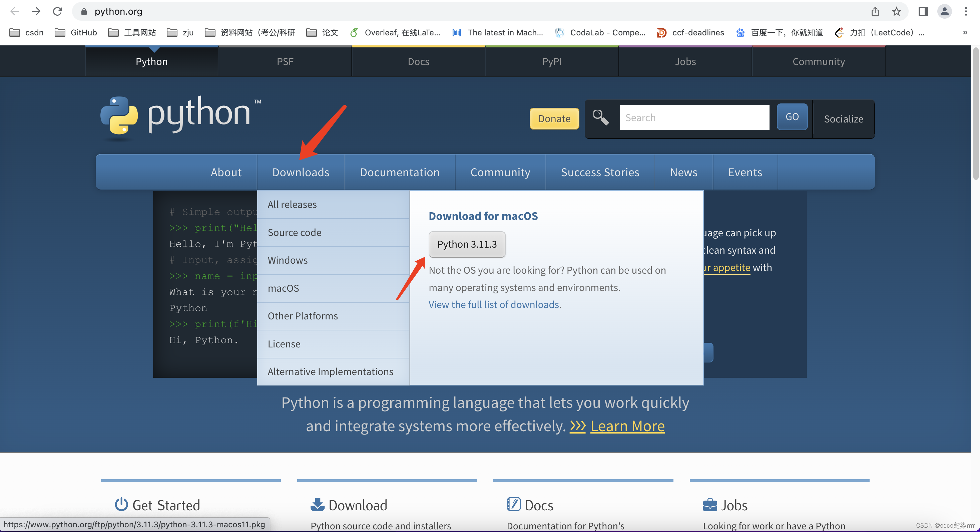The height and width of the screenshot is (532, 980).
Task: Select All releases in Downloads menu
Action: (333, 204)
